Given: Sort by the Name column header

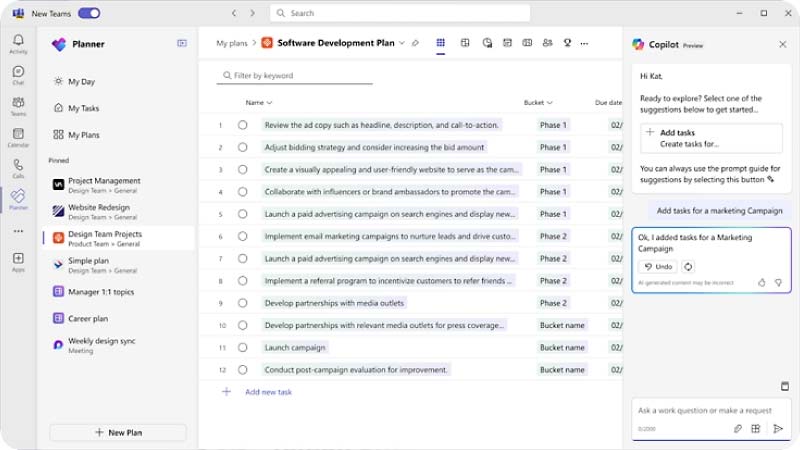Looking at the screenshot, I should point(259,103).
